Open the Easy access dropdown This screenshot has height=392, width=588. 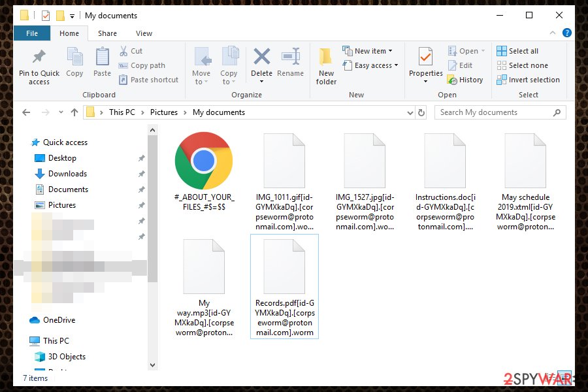coord(370,65)
